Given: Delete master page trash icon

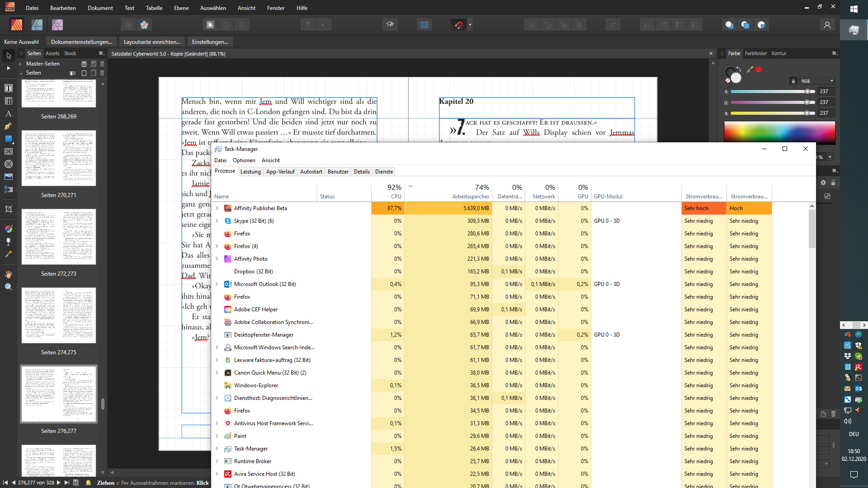Looking at the screenshot, I should tap(102, 64).
